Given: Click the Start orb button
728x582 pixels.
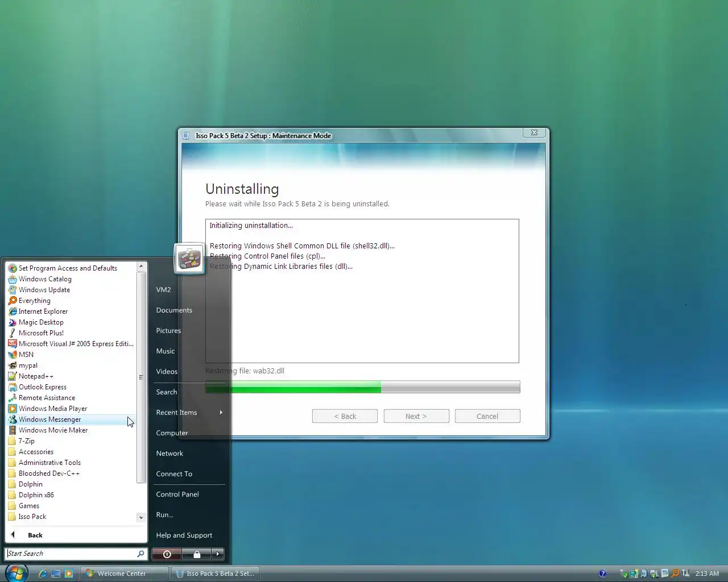Looking at the screenshot, I should click(16, 573).
